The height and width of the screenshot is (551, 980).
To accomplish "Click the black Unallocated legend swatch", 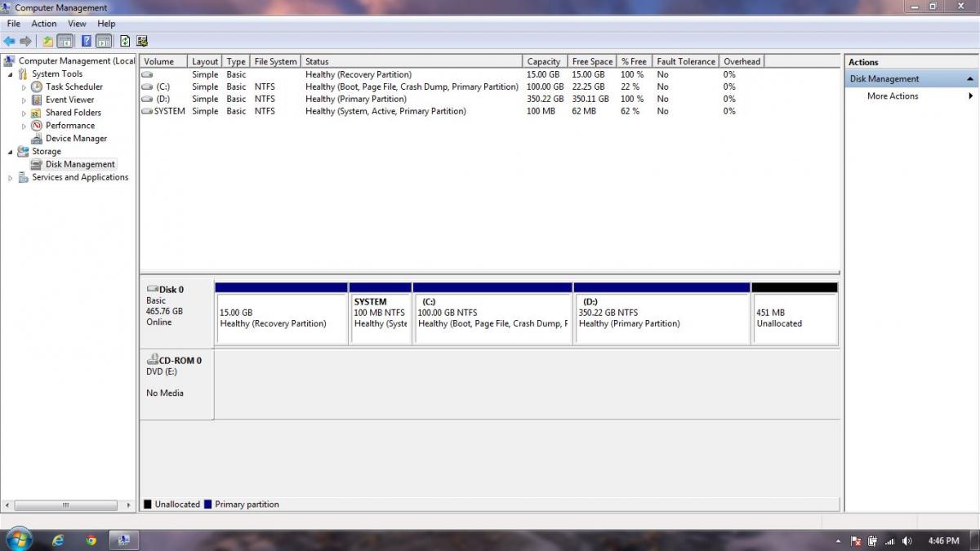I will 148,504.
